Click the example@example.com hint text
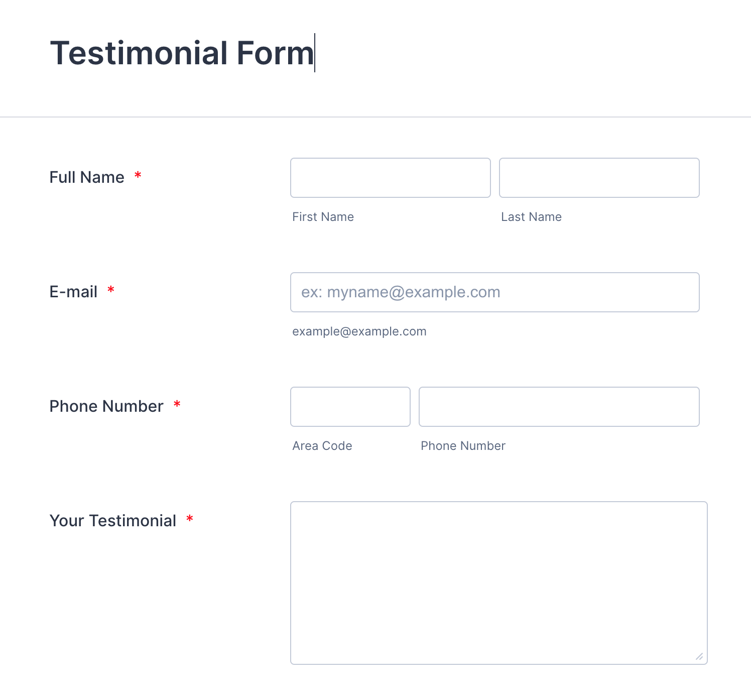751x700 pixels. point(359,331)
